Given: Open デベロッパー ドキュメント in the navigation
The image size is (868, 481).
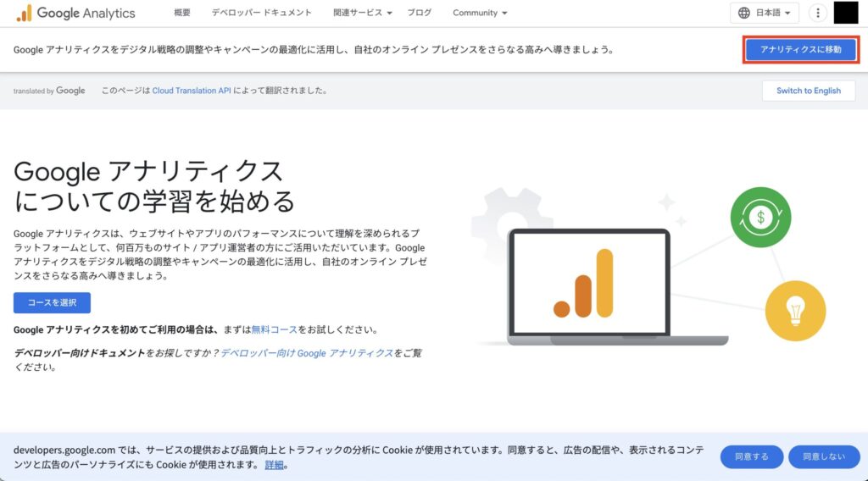Looking at the screenshot, I should tap(261, 13).
